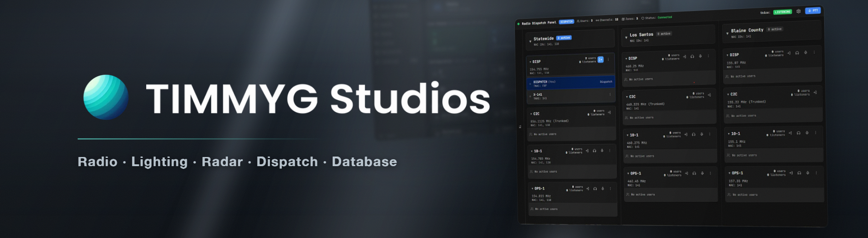Select the DISPATCH (You) user row
This screenshot has width=868, height=238.
(x=571, y=83)
